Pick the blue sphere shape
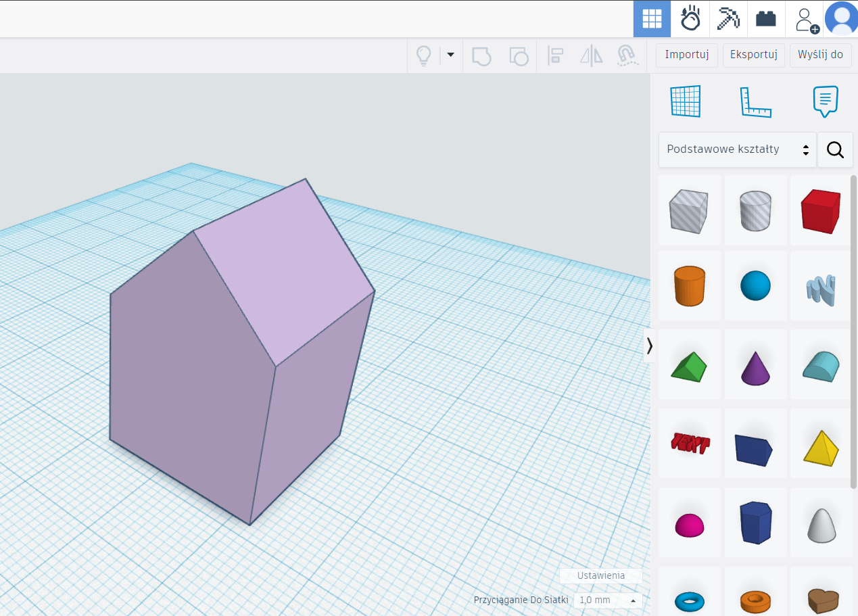 (x=755, y=286)
